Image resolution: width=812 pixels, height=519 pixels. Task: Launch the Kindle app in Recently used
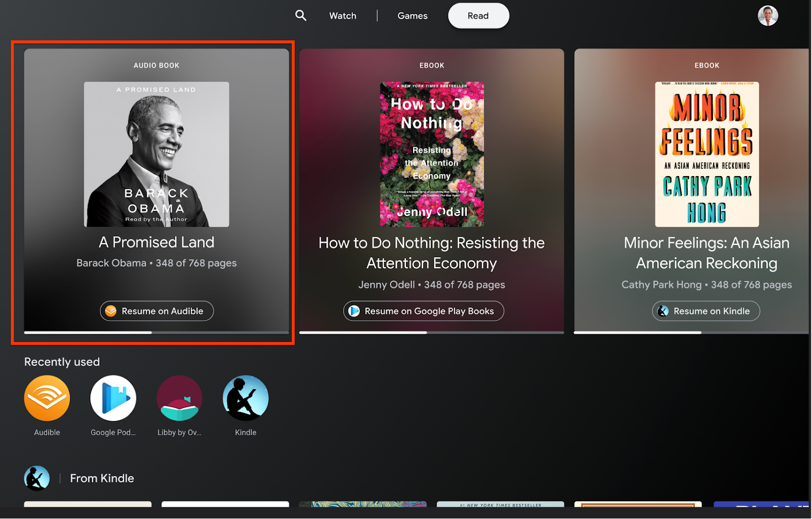pyautogui.click(x=246, y=398)
